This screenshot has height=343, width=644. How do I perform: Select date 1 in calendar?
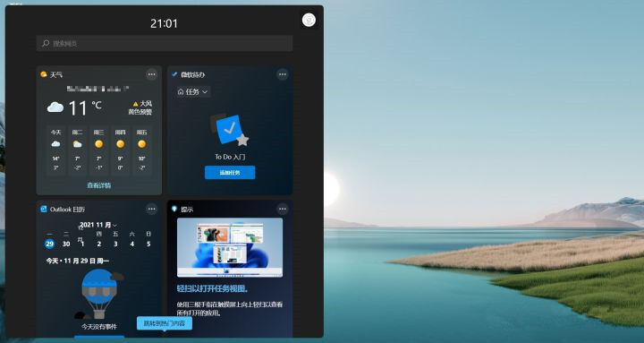pyautogui.click(x=82, y=244)
